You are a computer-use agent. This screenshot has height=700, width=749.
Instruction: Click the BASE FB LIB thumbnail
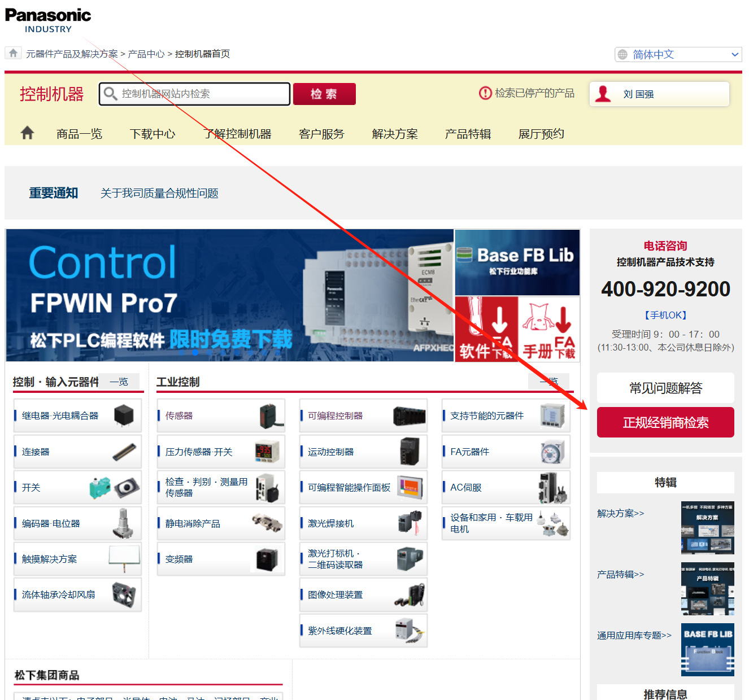pyautogui.click(x=708, y=650)
